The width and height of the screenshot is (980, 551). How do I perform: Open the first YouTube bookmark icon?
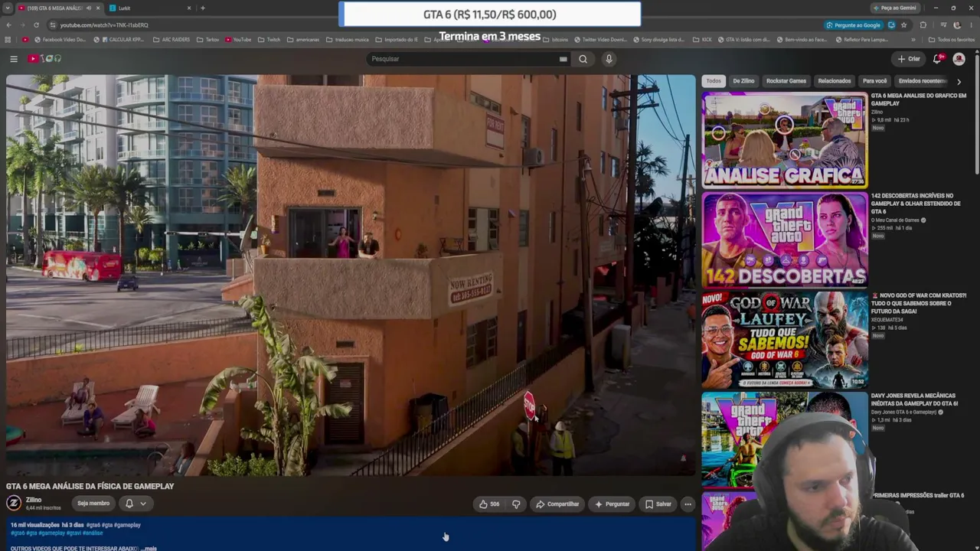pyautogui.click(x=25, y=40)
